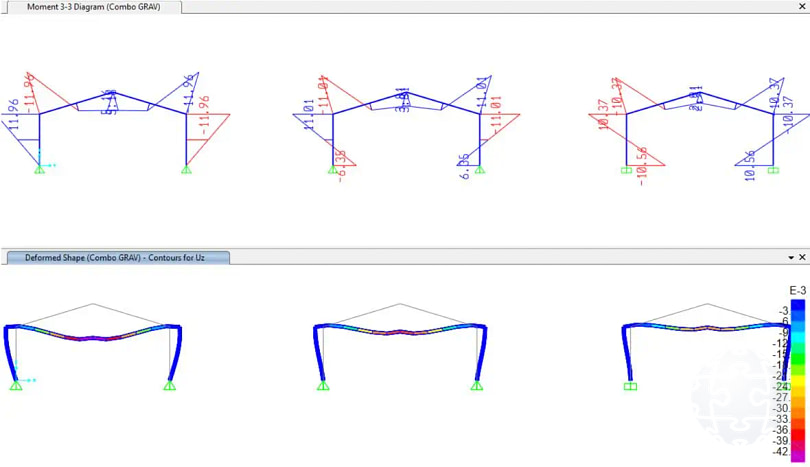
Task: Close the Deformed Shape pane
Action: (802, 258)
